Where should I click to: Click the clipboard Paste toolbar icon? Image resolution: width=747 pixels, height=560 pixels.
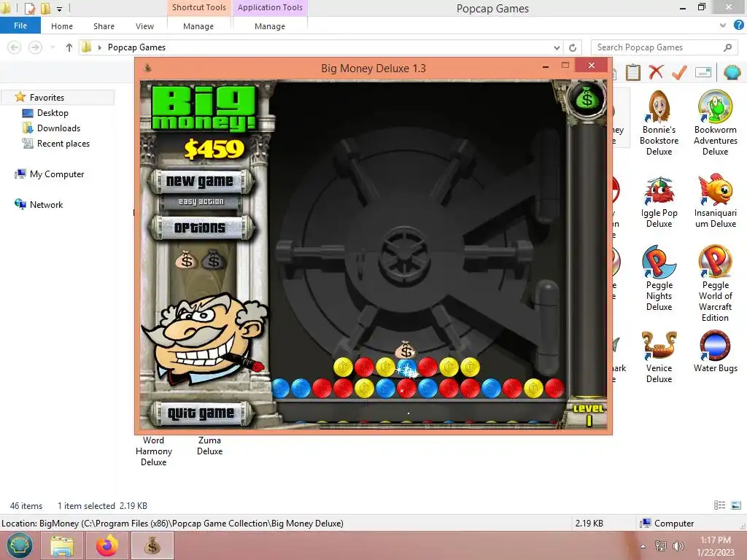tap(632, 72)
